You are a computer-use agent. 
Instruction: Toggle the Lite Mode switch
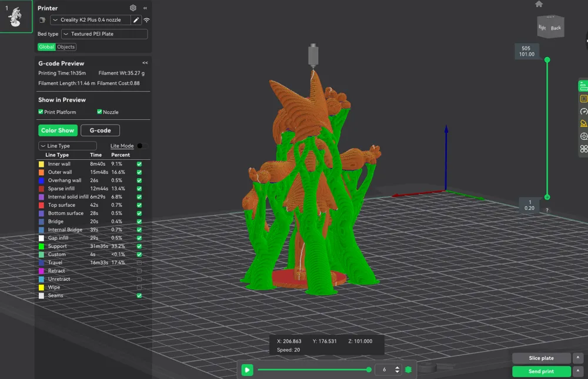pyautogui.click(x=142, y=146)
